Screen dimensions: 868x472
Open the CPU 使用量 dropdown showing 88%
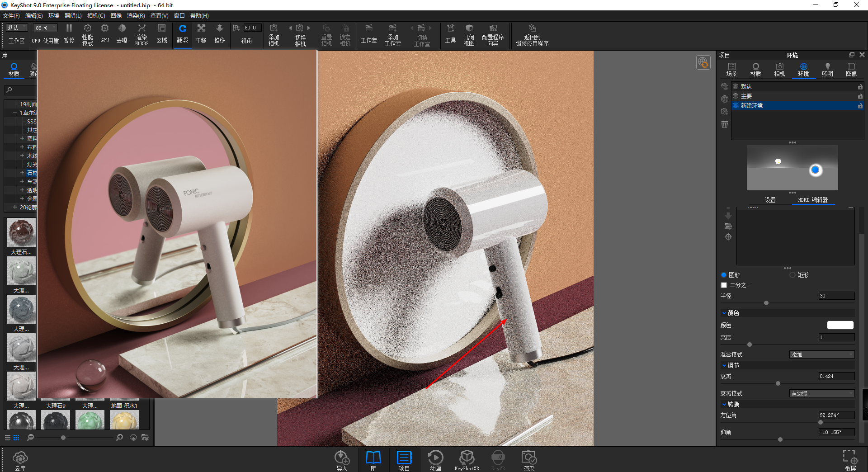pos(45,28)
